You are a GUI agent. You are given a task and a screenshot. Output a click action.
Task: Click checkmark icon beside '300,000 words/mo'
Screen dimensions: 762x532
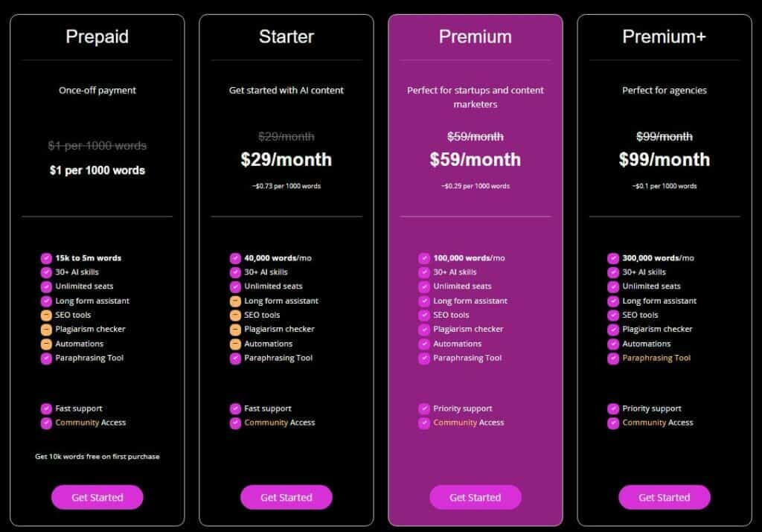pos(613,258)
